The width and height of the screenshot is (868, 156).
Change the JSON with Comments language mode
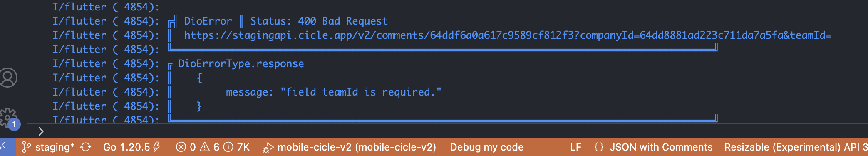(661, 147)
